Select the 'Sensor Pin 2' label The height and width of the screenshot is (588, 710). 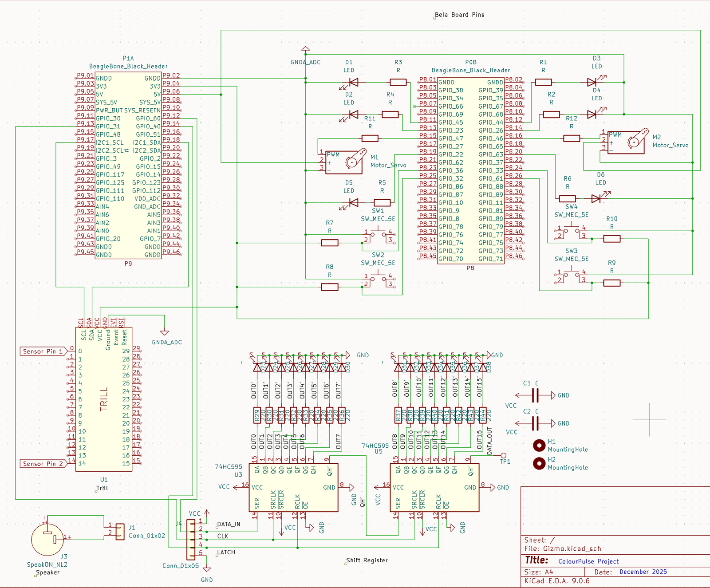[x=43, y=464]
